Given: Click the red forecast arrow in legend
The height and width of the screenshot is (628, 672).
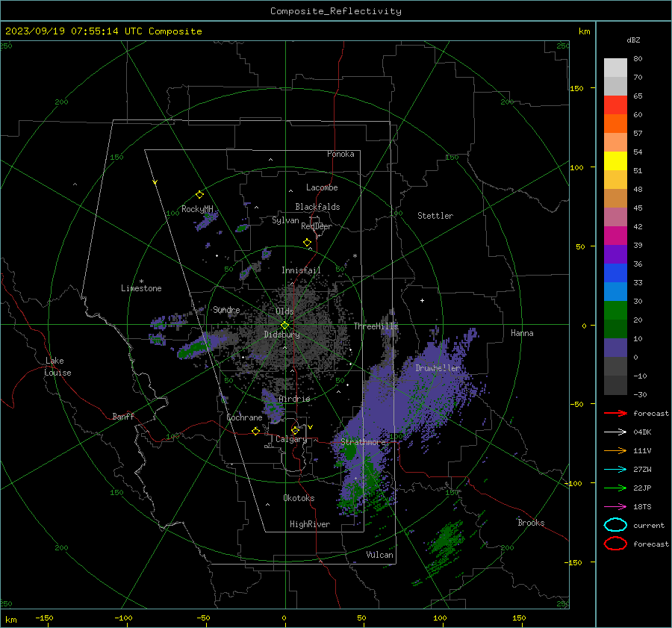Looking at the screenshot, I should coord(615,413).
